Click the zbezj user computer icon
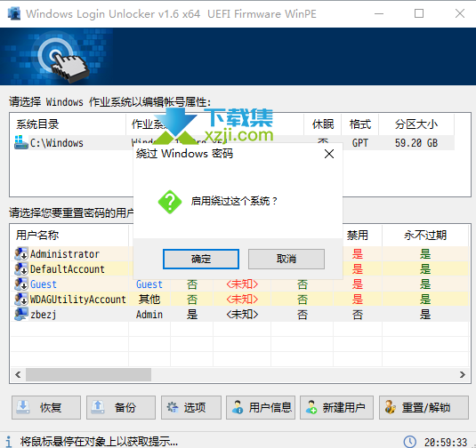The width and height of the screenshot is (476, 448). [21, 315]
